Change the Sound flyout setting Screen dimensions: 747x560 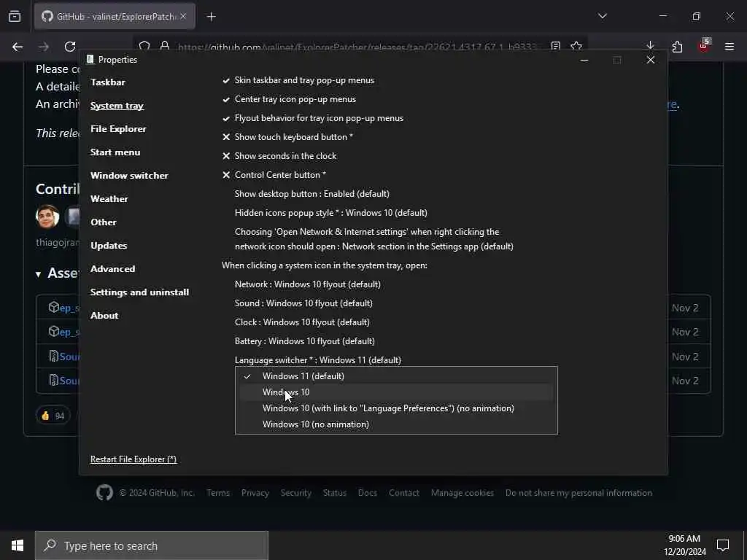tap(303, 303)
